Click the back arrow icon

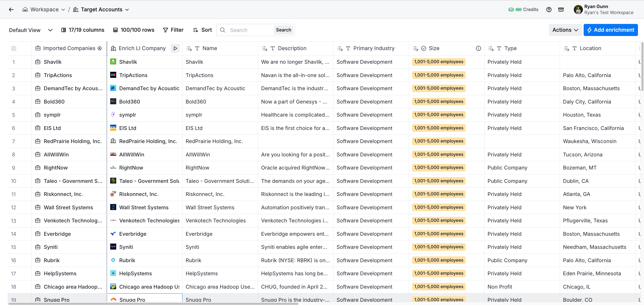tap(11, 10)
